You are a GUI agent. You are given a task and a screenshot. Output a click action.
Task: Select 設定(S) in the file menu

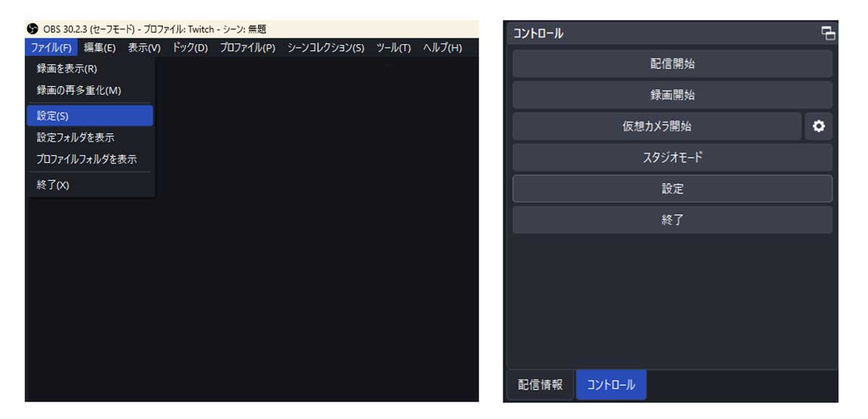pyautogui.click(x=90, y=116)
